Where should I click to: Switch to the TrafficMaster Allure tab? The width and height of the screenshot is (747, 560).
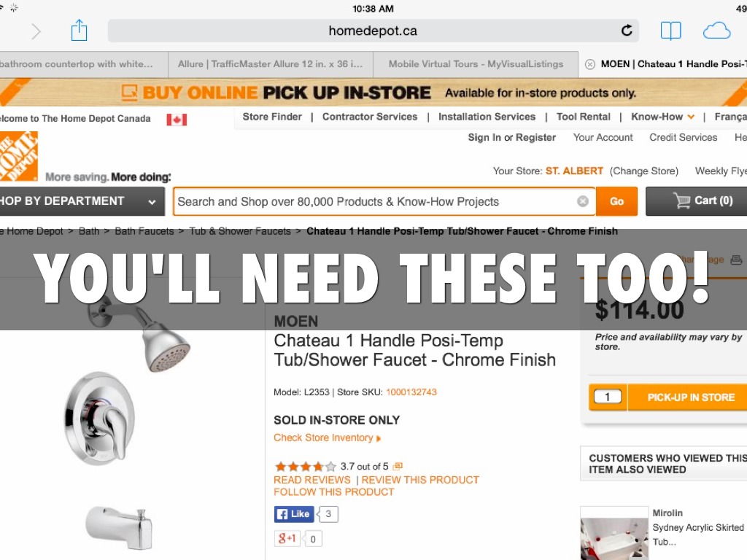271,64
